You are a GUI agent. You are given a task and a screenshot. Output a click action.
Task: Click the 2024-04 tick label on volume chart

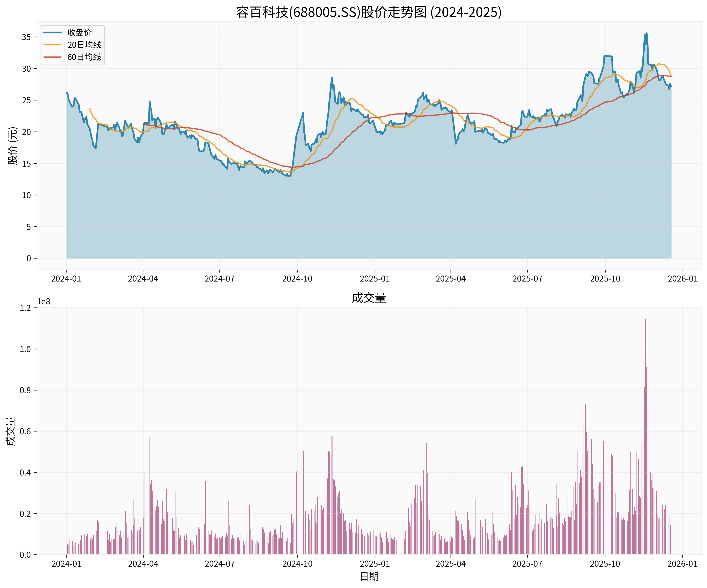click(x=143, y=564)
